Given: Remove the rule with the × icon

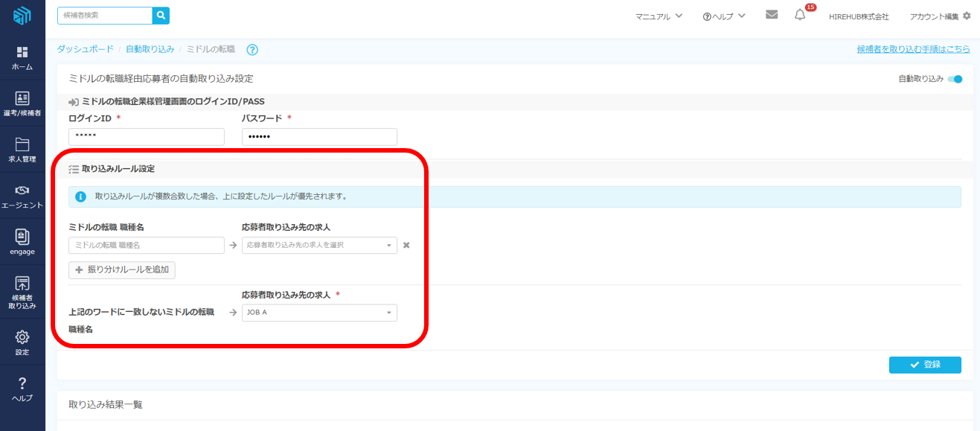Looking at the screenshot, I should 406,245.
